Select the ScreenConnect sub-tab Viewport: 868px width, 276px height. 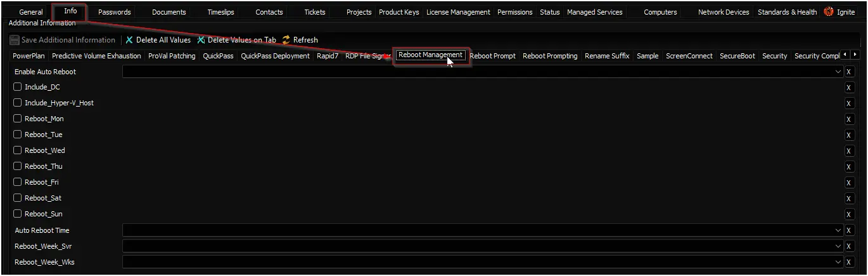pos(689,56)
